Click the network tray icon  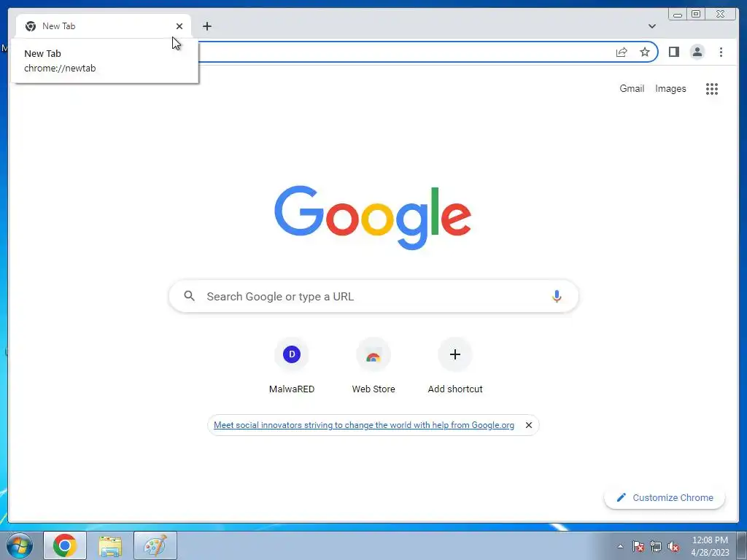656,546
